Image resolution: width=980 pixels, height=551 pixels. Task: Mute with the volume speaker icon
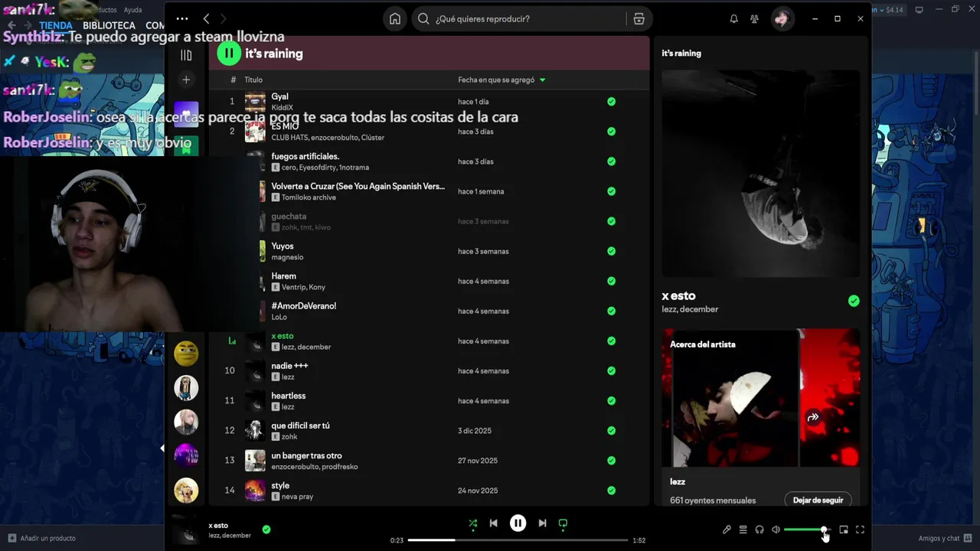point(776,530)
